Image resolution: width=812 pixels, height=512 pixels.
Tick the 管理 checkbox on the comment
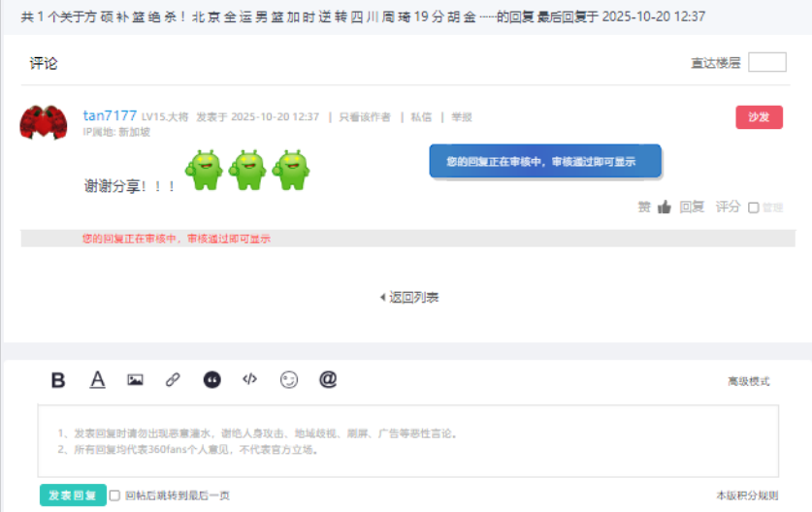pyautogui.click(x=754, y=208)
